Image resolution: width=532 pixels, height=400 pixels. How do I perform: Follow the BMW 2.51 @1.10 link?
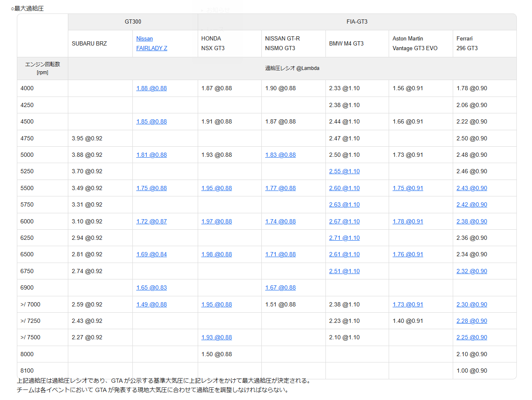click(344, 271)
